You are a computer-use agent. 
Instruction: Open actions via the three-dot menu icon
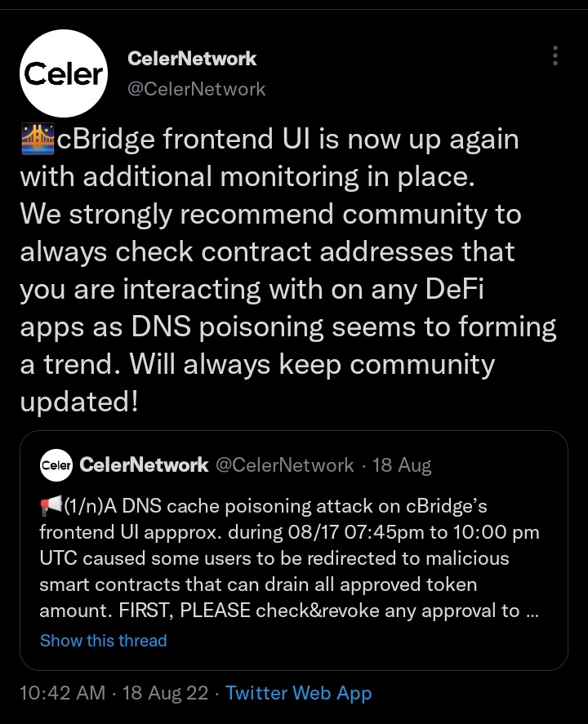click(555, 56)
